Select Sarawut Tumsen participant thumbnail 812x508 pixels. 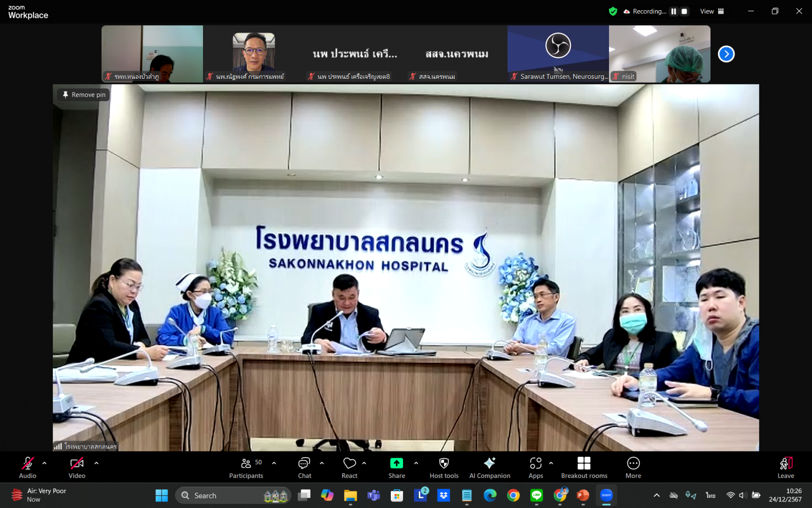558,54
